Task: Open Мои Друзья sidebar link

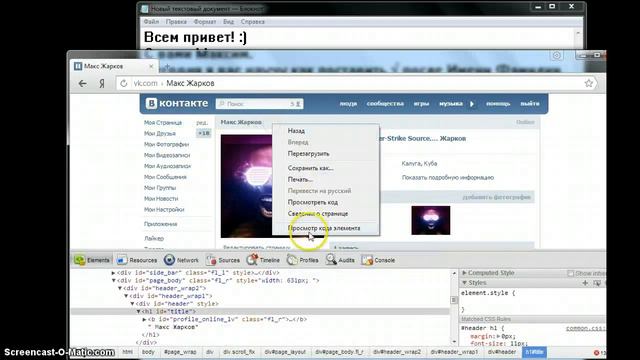Action: point(160,133)
